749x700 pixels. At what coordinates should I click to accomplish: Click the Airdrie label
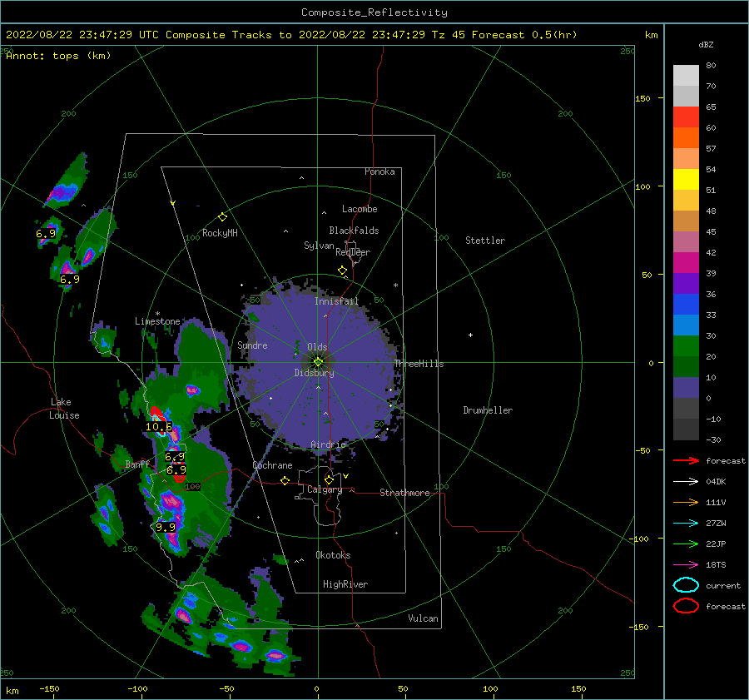point(328,444)
